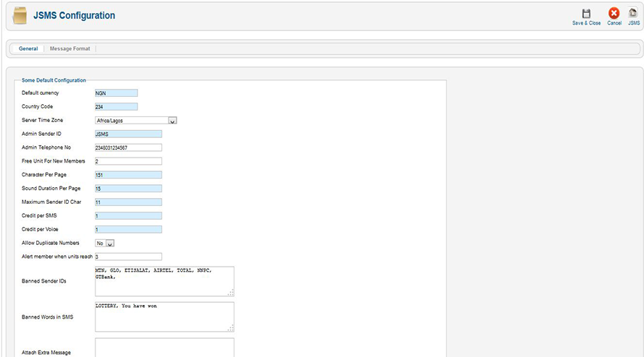This screenshot has height=357, width=644.
Task: Switch to the Message Format tab
Action: click(x=70, y=48)
